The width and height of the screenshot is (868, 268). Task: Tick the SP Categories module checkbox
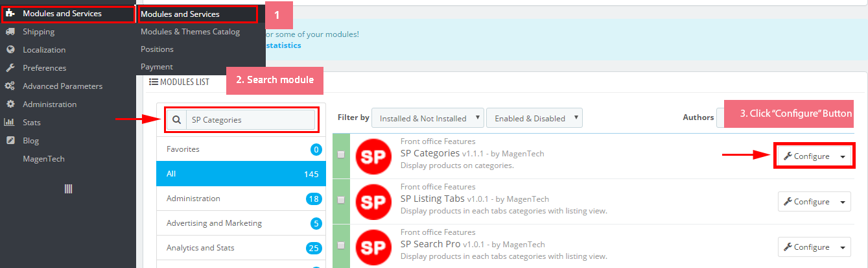[x=341, y=154]
